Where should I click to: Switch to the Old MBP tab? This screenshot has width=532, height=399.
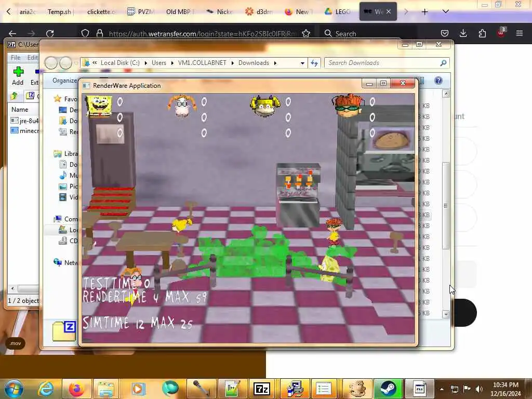[x=179, y=12]
